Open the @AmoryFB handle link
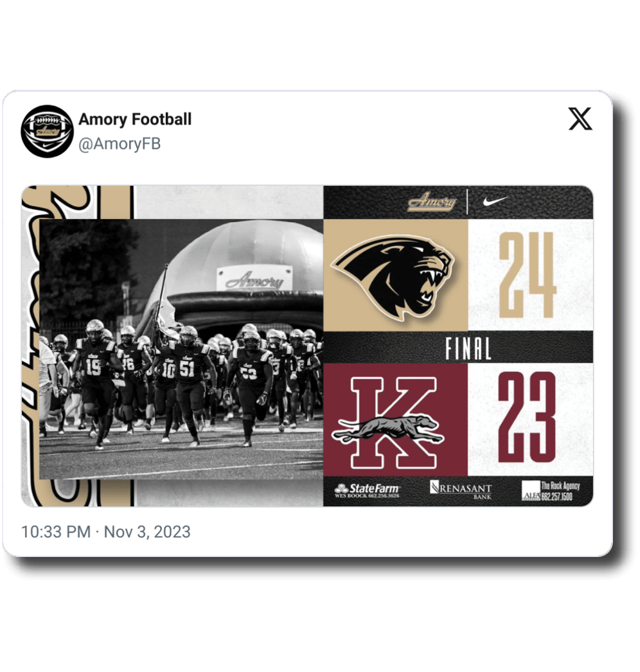640x672 pixels. coord(120,143)
